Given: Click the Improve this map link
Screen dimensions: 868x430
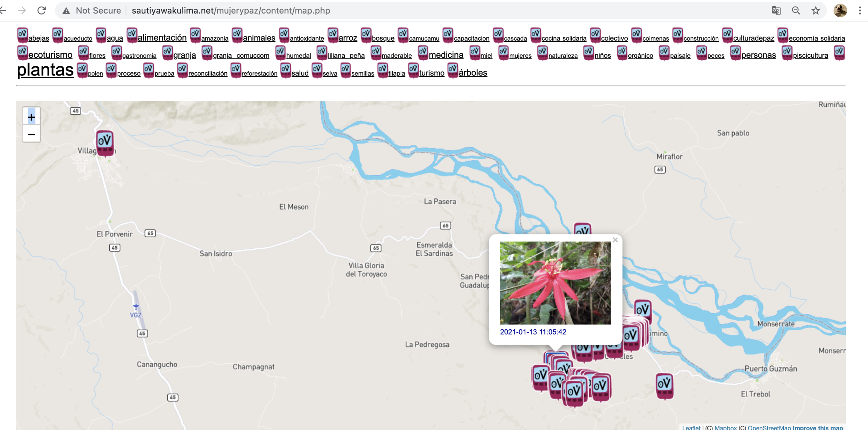Looking at the screenshot, I should pos(817,428).
